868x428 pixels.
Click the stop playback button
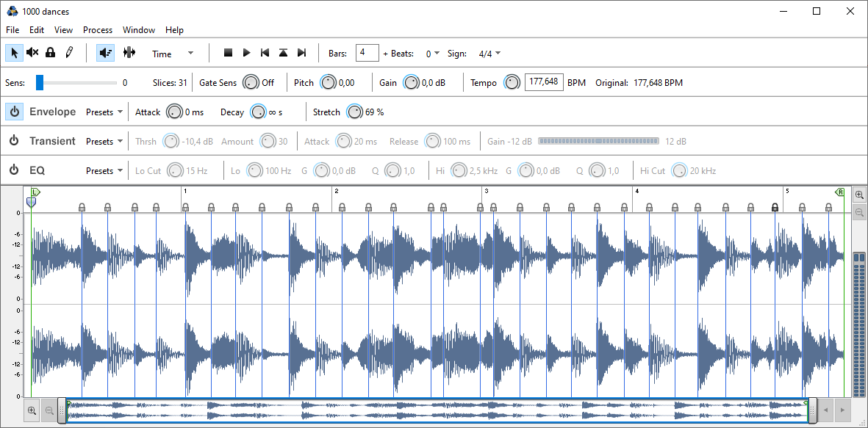tap(228, 53)
